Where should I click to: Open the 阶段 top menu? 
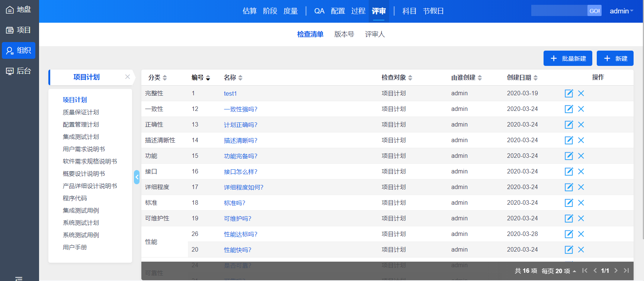click(270, 11)
